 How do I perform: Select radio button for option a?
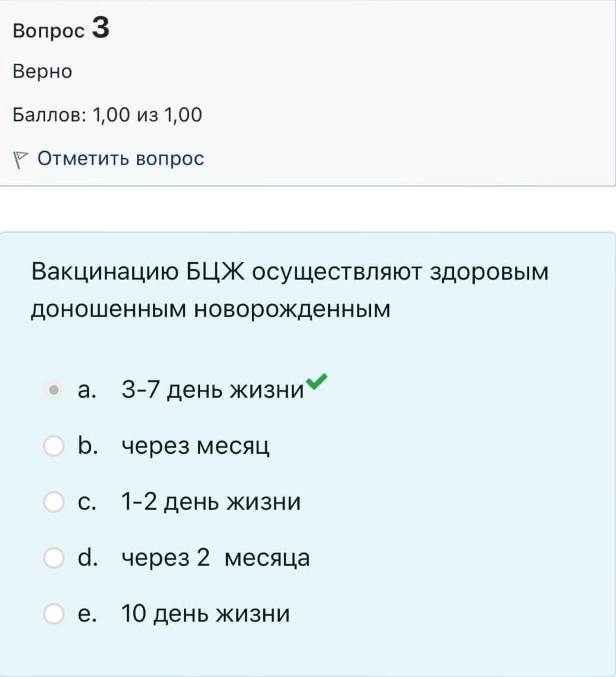(54, 390)
